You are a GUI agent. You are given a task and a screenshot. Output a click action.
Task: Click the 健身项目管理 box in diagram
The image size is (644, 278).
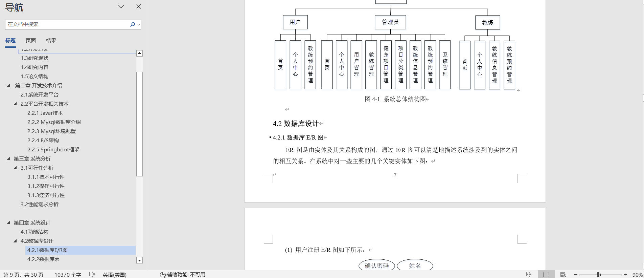386,65
